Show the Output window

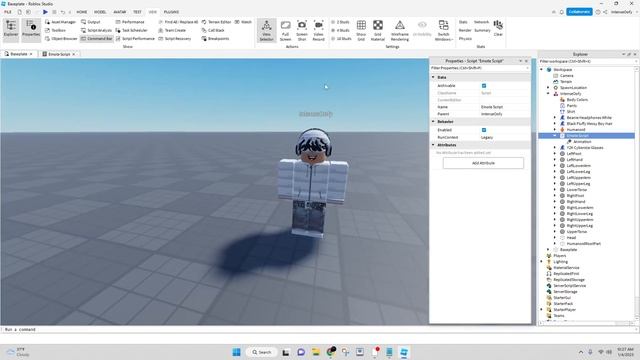91,22
